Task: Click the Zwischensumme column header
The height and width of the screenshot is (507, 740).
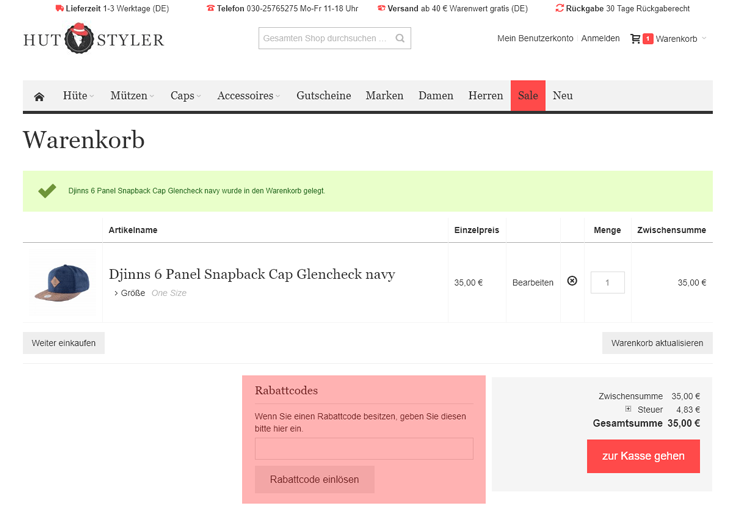Action: 672,230
